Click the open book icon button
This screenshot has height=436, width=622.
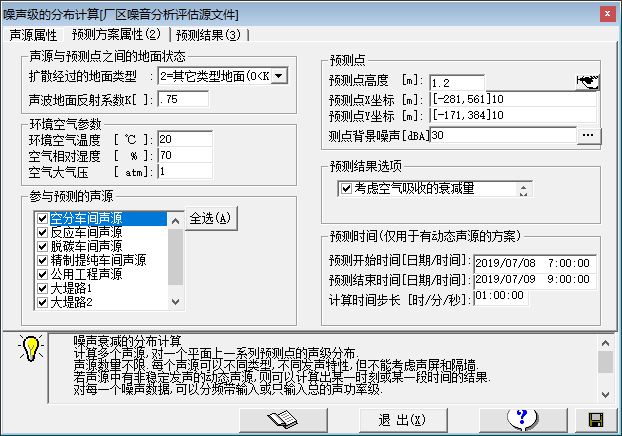click(283, 420)
